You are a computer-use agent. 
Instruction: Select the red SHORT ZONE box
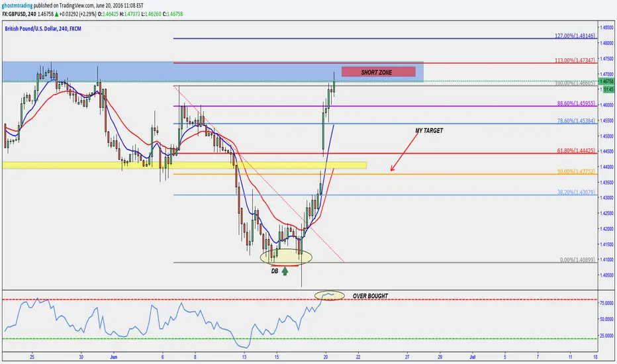[379, 72]
